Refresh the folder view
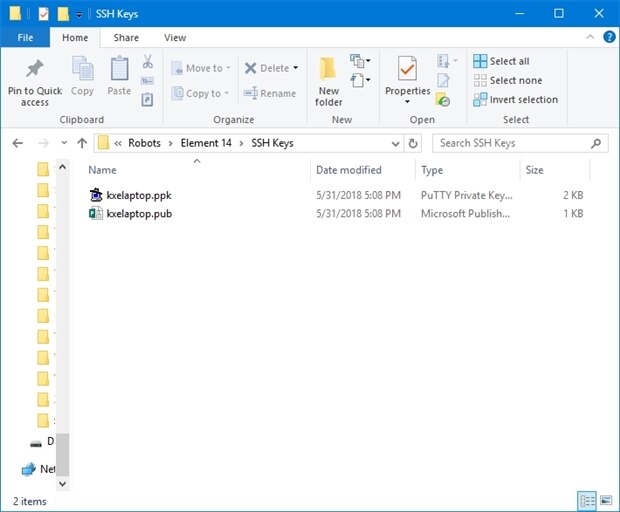620x512 pixels. pos(413,144)
